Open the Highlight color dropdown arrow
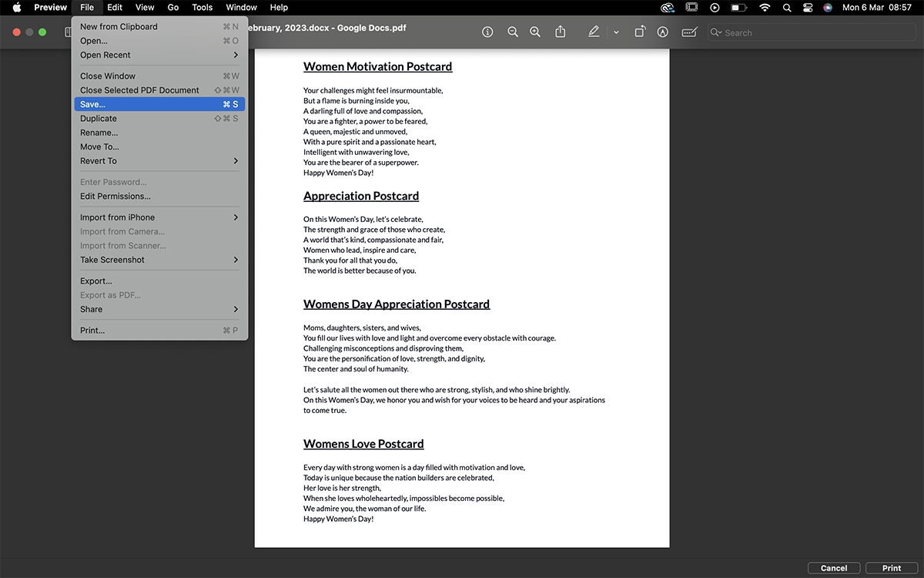The image size is (924, 578). pyautogui.click(x=616, y=32)
